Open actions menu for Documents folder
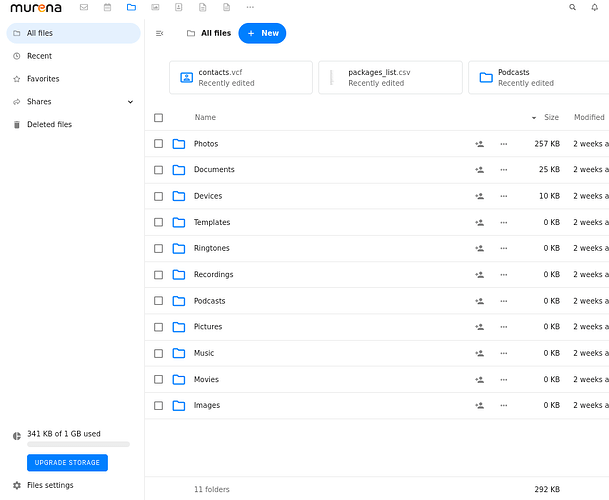The width and height of the screenshot is (609, 500). 504,170
